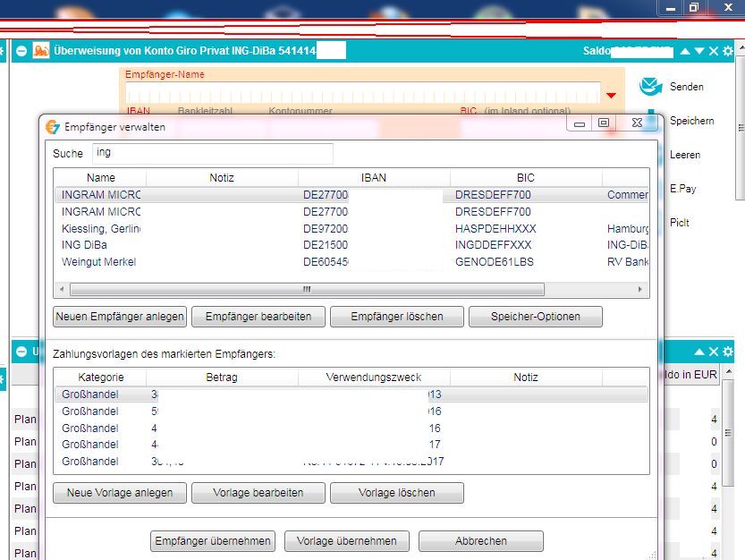Click the right arrow of the recipient list scrollbar
The image size is (745, 560).
pyautogui.click(x=640, y=289)
